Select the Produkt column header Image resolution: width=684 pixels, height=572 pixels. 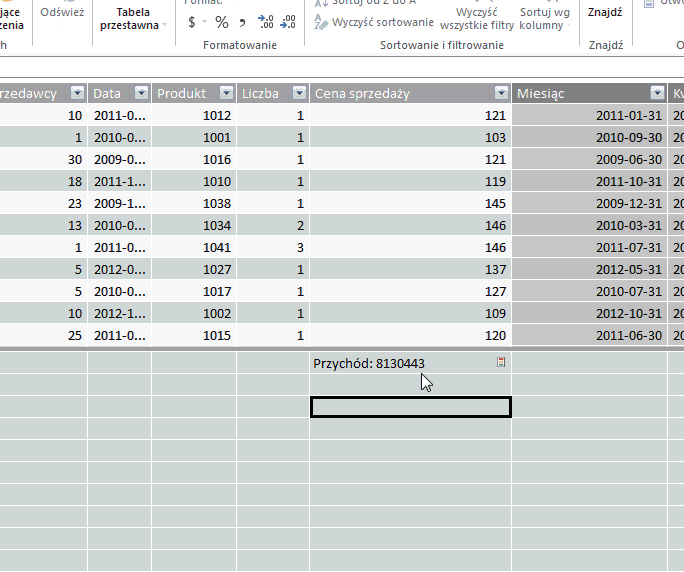coord(194,93)
